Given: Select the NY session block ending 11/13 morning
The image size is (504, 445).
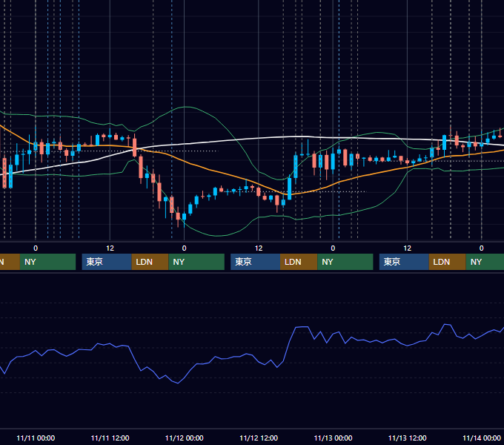Looking at the screenshot, I should 345,262.
